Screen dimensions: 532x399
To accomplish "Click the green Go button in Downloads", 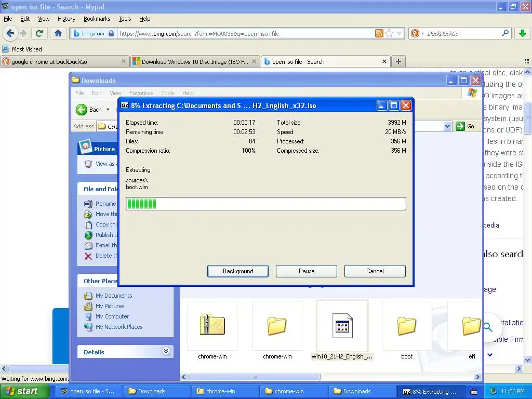I will pos(465,126).
